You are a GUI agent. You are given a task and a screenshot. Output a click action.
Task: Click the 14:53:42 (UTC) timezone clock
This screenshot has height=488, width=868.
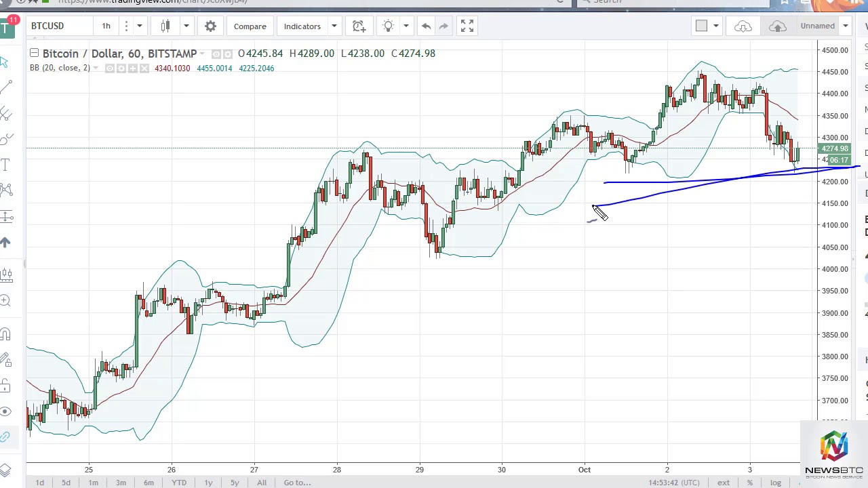pos(674,483)
